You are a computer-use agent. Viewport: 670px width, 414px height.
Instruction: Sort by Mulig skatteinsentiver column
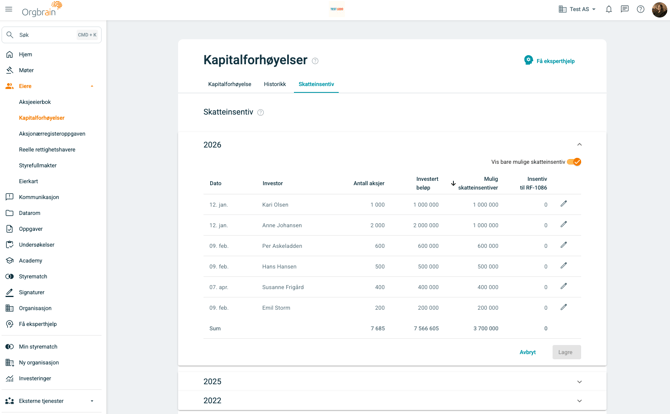476,183
